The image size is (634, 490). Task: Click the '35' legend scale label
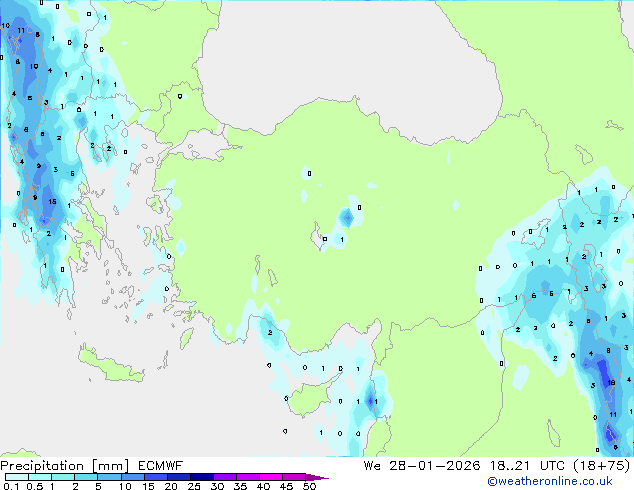240,486
